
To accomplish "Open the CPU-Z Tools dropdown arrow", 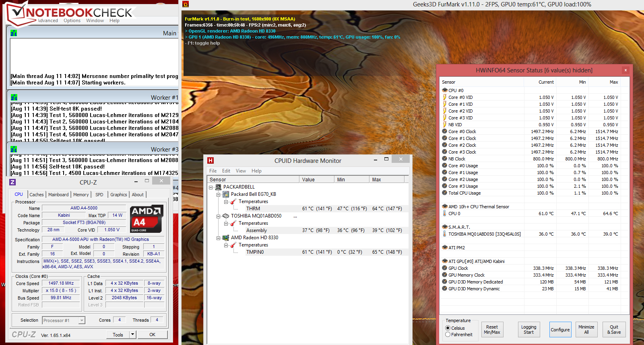I will [132, 335].
